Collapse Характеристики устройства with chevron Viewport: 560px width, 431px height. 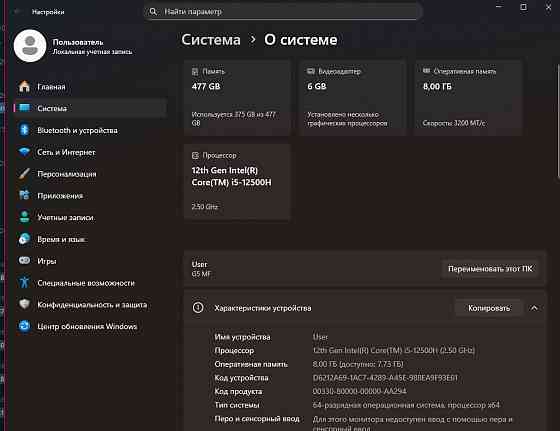tap(534, 308)
